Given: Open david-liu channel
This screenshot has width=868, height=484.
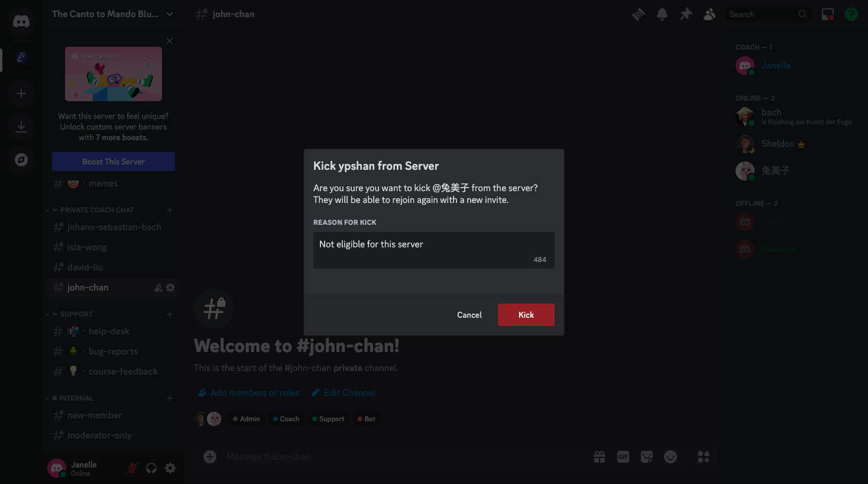Looking at the screenshot, I should pyautogui.click(x=114, y=267).
